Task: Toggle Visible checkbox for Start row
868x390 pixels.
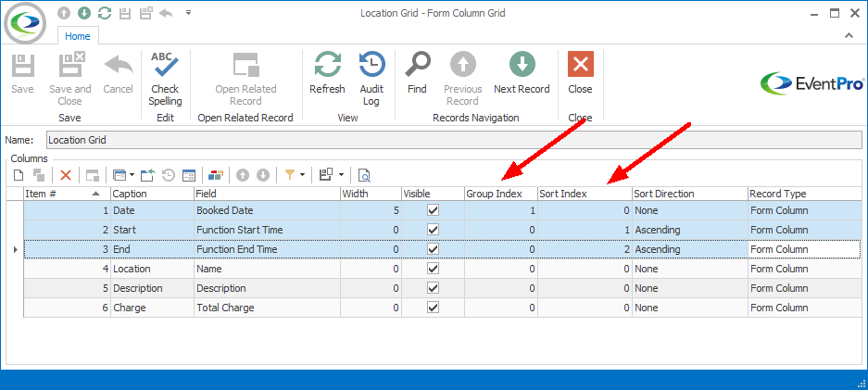Action: [433, 230]
